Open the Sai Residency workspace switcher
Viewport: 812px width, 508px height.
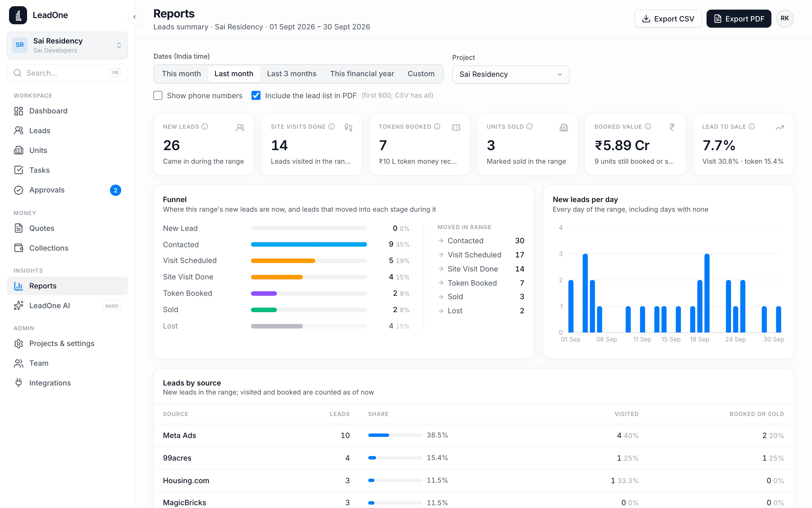[x=67, y=45]
